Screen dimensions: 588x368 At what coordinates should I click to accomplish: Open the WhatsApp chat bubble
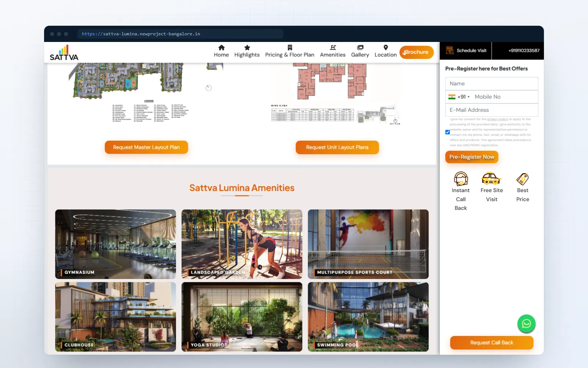click(526, 323)
